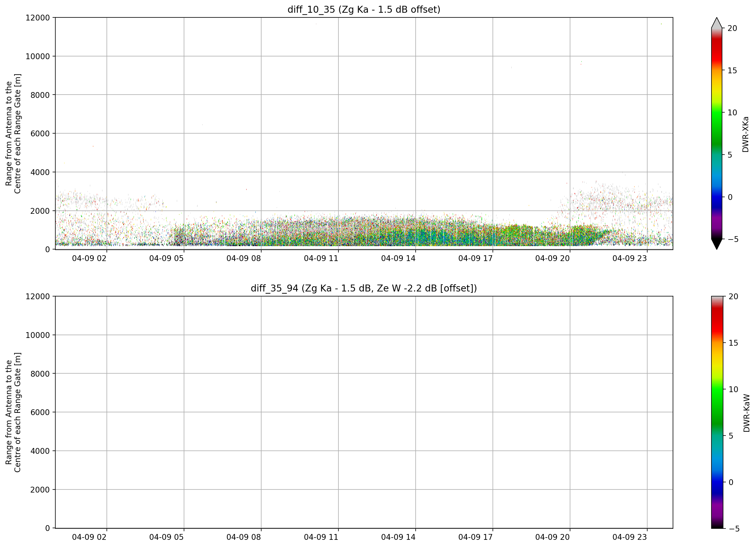Click the 10 tick label on DWR-KaW colorbar
The height and width of the screenshot is (547, 756).
coord(733,389)
